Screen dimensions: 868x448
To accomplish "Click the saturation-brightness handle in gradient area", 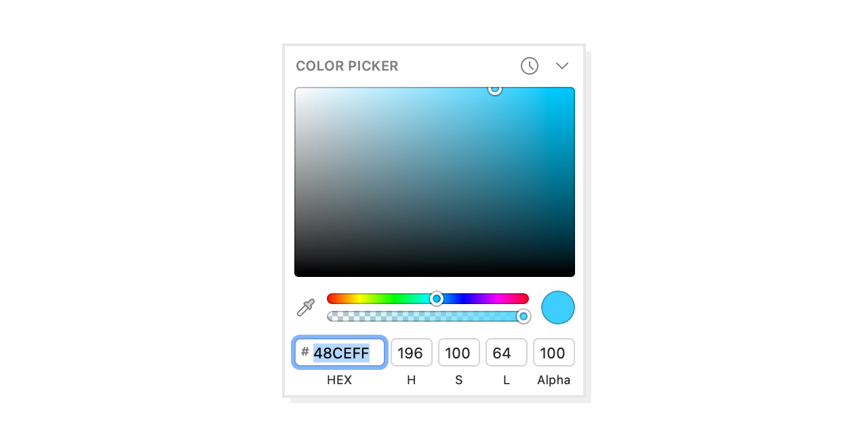I will (495, 89).
